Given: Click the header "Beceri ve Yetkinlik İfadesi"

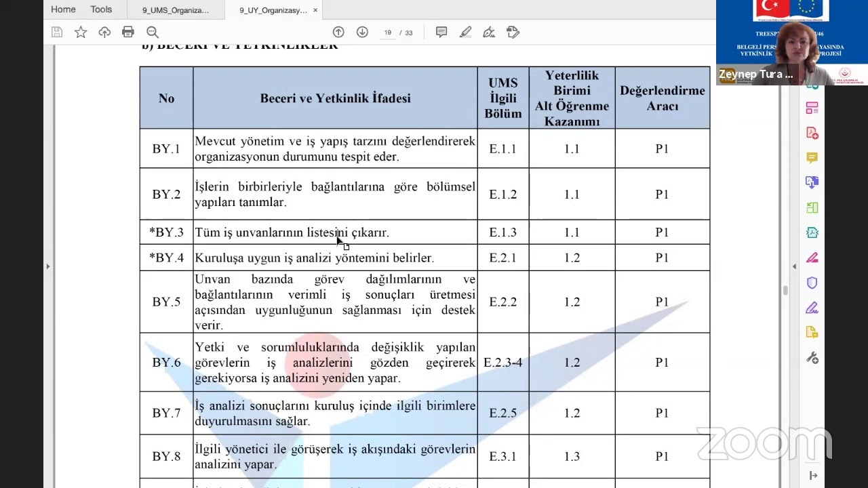Looking at the screenshot, I should coord(335,98).
